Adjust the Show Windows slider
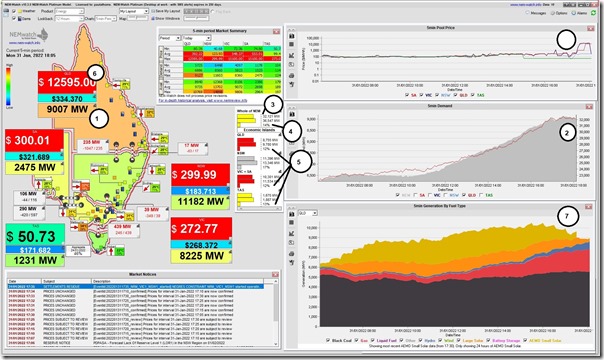 [x=196, y=18]
